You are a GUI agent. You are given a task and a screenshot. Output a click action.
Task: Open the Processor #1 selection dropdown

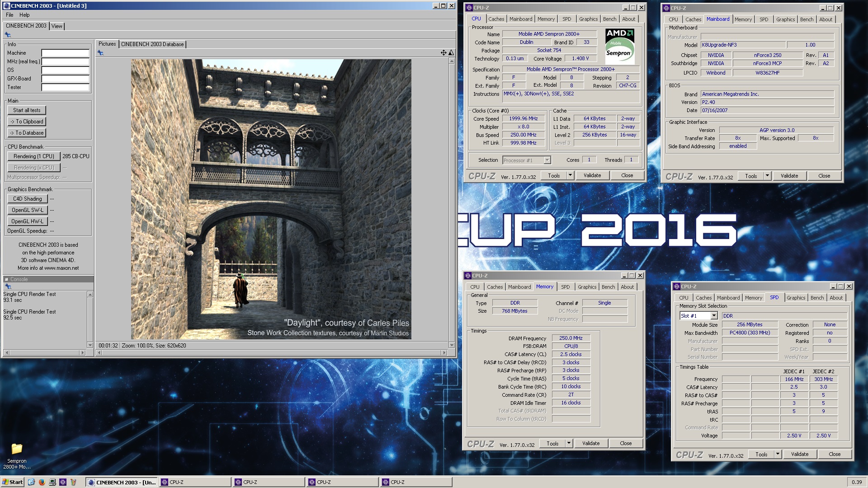point(547,160)
